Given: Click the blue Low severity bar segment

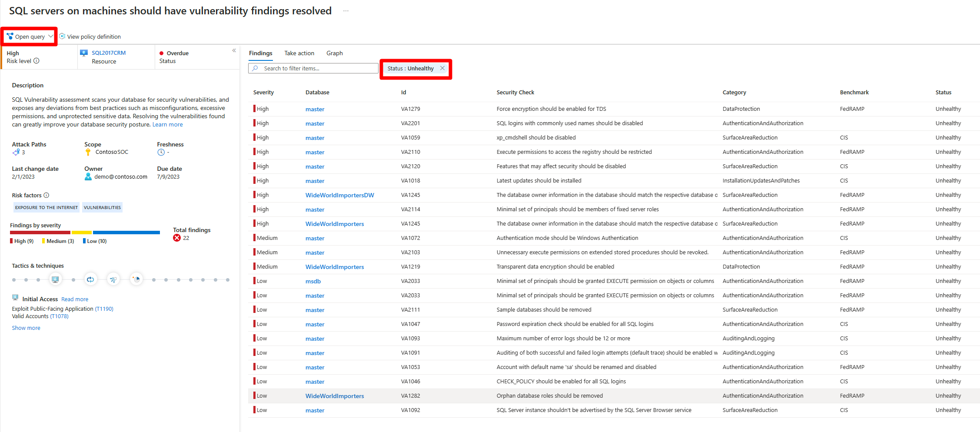Looking at the screenshot, I should [x=126, y=233].
